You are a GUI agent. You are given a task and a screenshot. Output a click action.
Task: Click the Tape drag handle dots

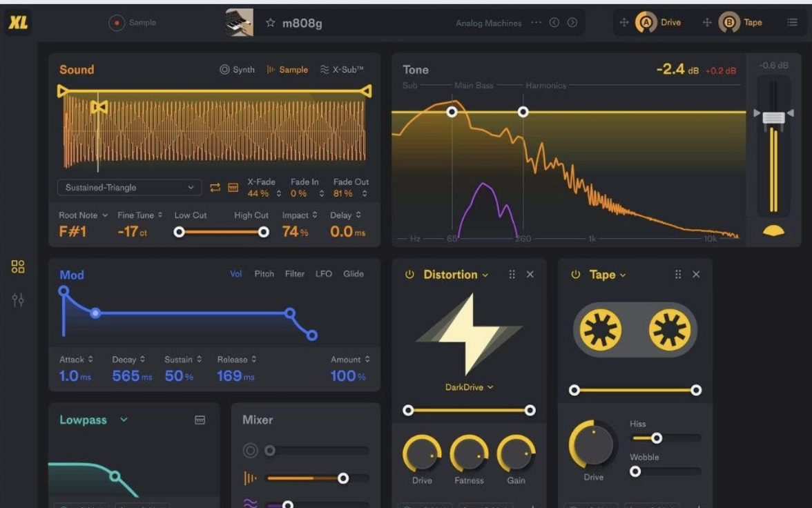point(678,275)
